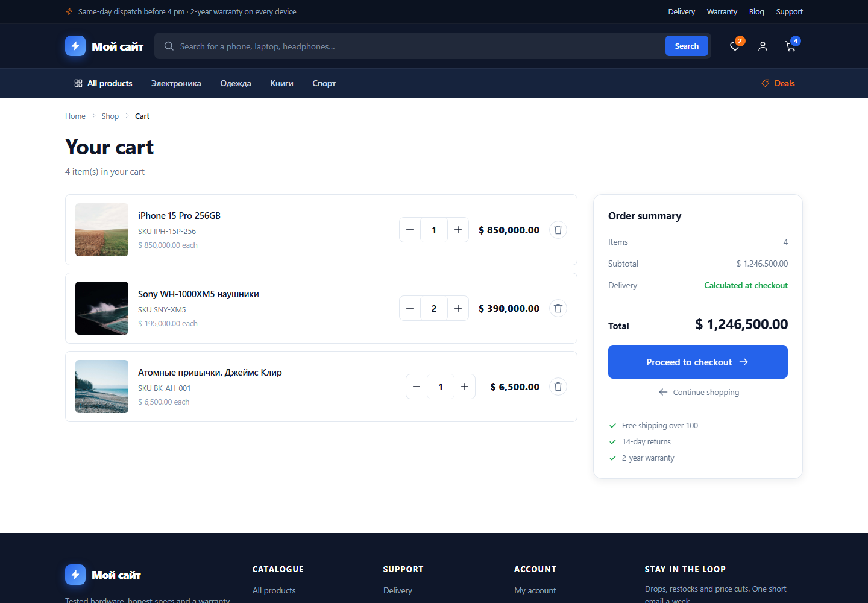Viewport: 868px width, 603px height.
Task: Open the shopping cart icon in header
Action: point(791,46)
